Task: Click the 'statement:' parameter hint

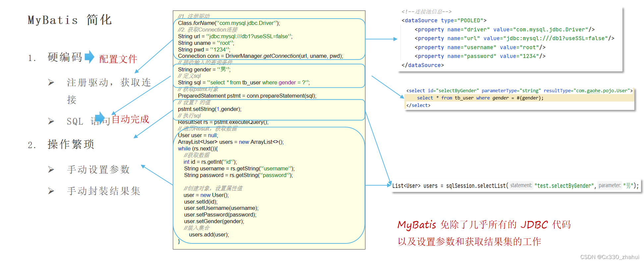Action: [x=521, y=185]
